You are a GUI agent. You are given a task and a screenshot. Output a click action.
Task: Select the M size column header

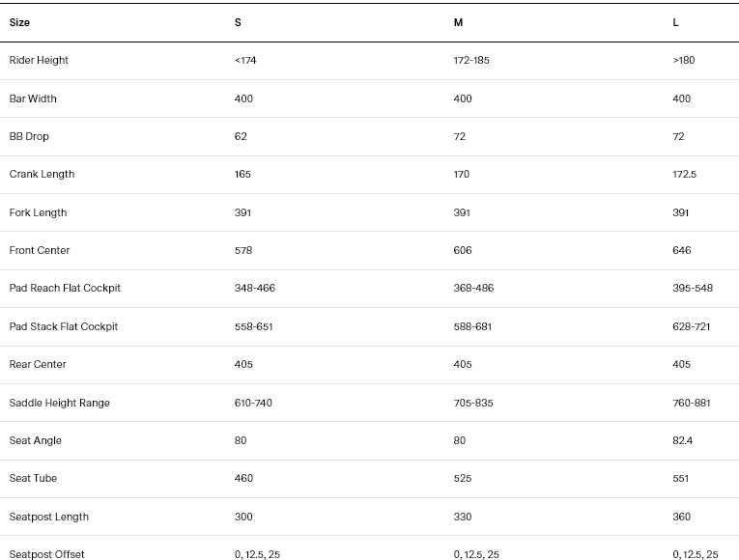point(458,22)
